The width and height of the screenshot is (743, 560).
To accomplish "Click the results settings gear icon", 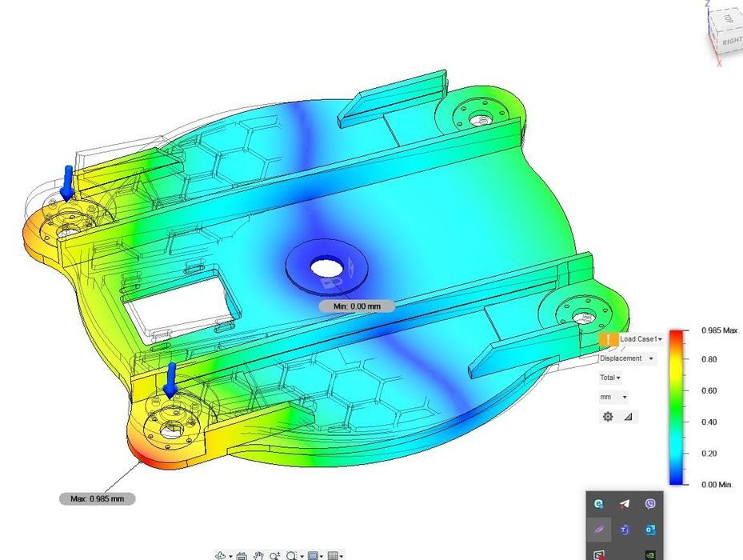I will 607,416.
